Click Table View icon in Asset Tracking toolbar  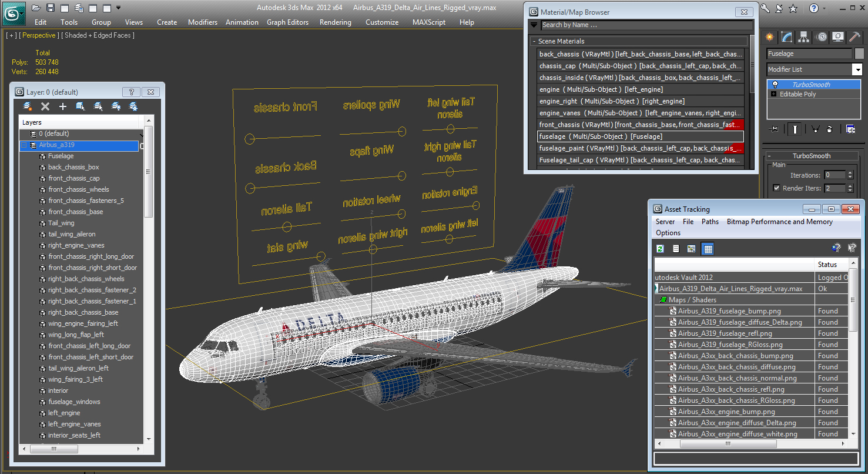click(708, 249)
